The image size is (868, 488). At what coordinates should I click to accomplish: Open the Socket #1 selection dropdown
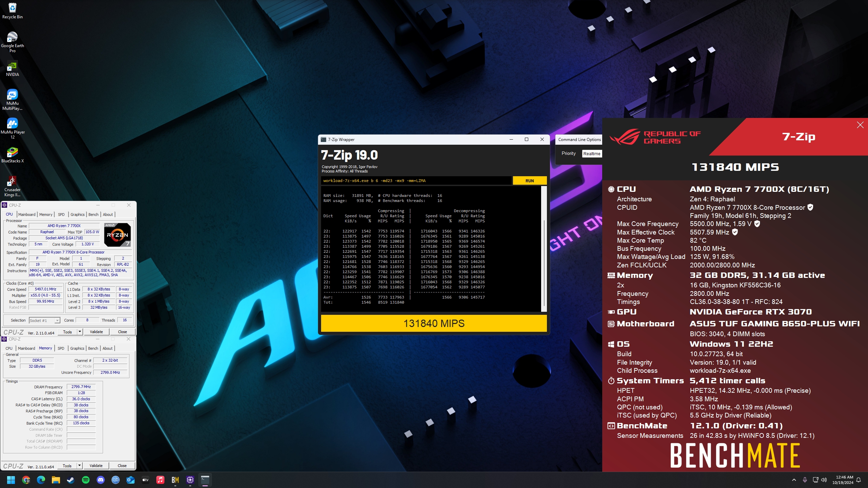pyautogui.click(x=44, y=320)
